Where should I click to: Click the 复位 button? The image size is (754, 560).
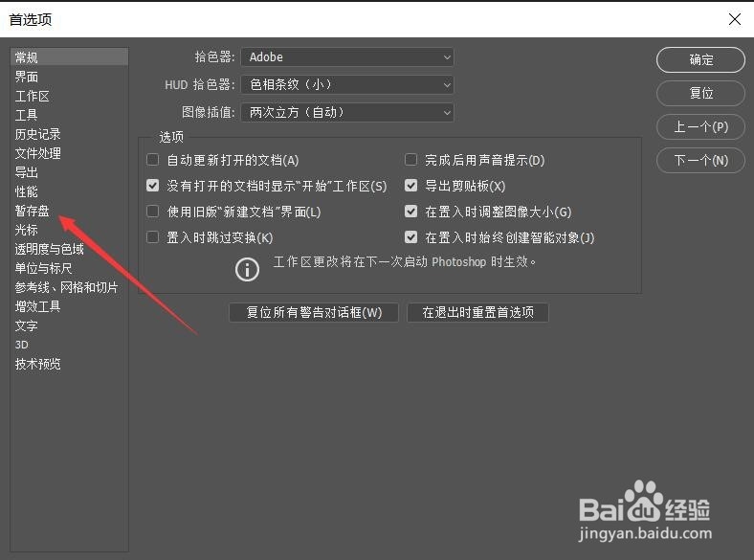(x=700, y=94)
